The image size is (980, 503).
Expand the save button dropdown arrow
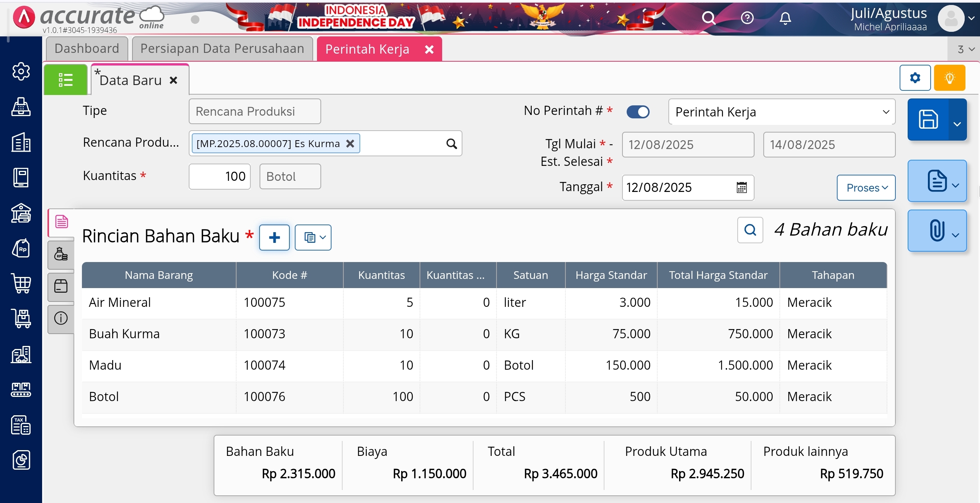pyautogui.click(x=957, y=124)
